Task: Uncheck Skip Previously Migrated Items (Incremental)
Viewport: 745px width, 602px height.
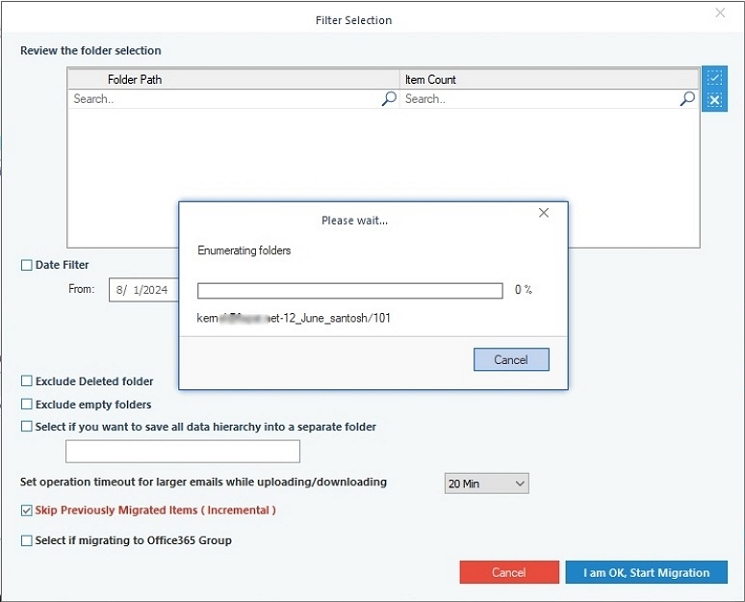Action: click(27, 510)
